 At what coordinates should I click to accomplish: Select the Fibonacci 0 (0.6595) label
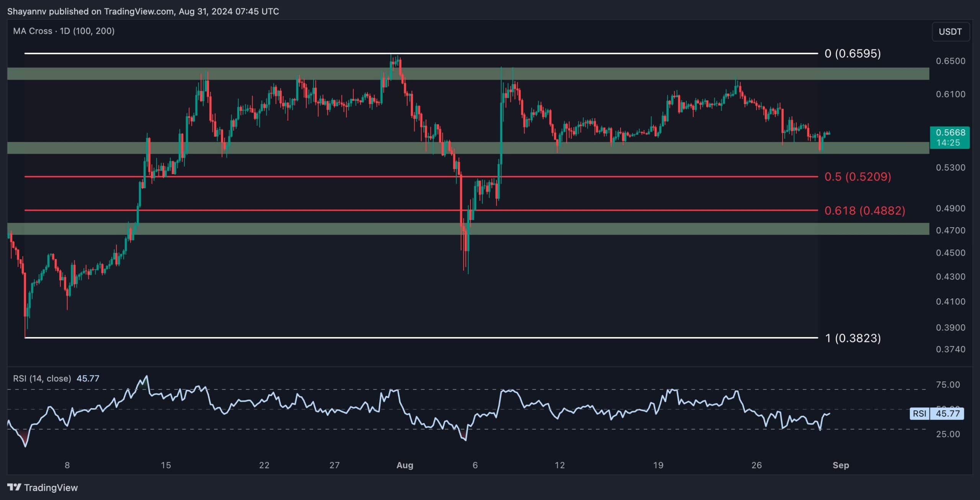853,54
